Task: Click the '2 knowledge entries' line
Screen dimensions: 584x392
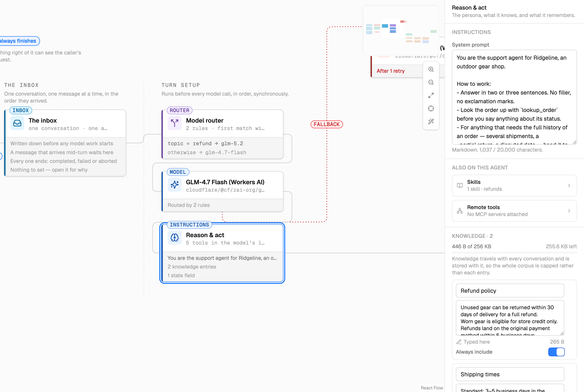Action: click(x=192, y=267)
